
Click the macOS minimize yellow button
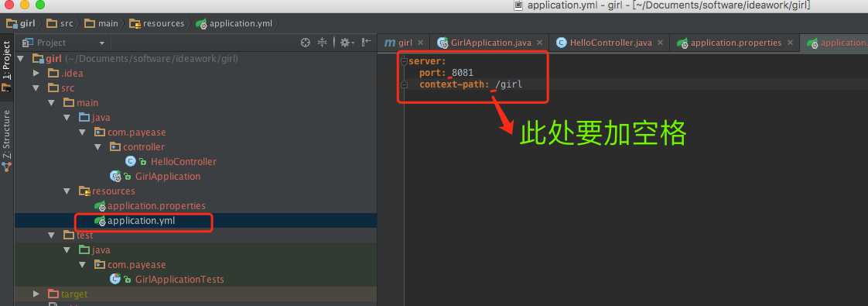pyautogui.click(x=24, y=5)
